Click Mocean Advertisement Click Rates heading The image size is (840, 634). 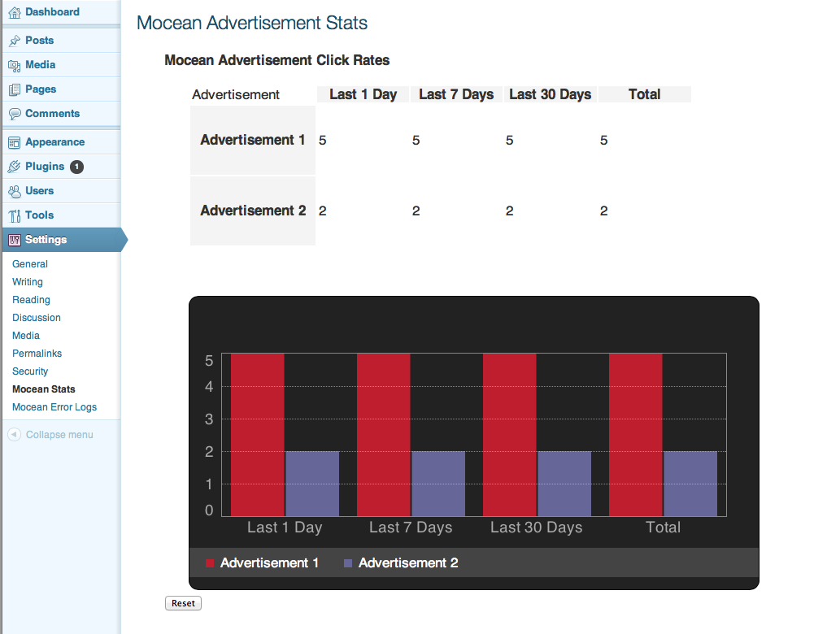point(277,60)
